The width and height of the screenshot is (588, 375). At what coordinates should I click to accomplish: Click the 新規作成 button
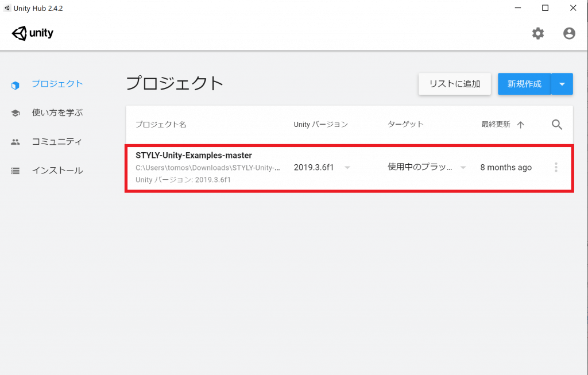tap(524, 84)
